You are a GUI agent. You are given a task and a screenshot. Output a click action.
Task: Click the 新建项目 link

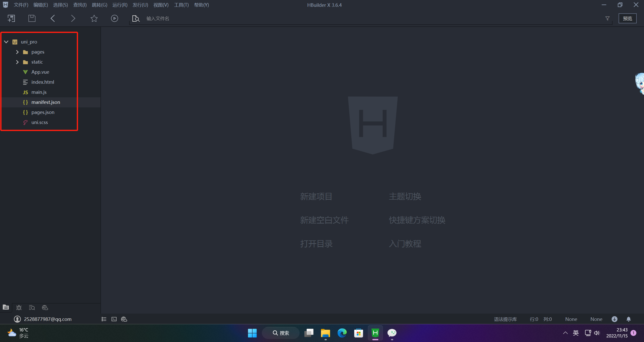tap(316, 196)
